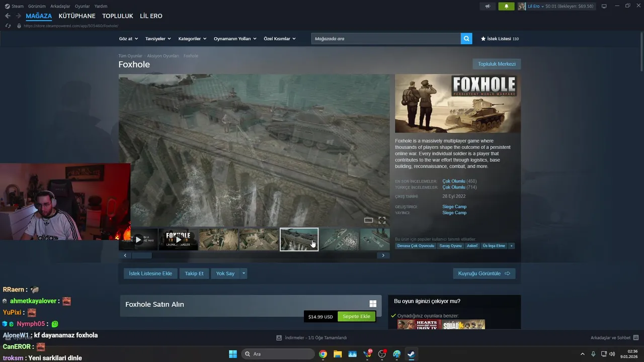The height and width of the screenshot is (362, 644).
Task: Expand the Göz at dropdown menu
Action: point(128,39)
